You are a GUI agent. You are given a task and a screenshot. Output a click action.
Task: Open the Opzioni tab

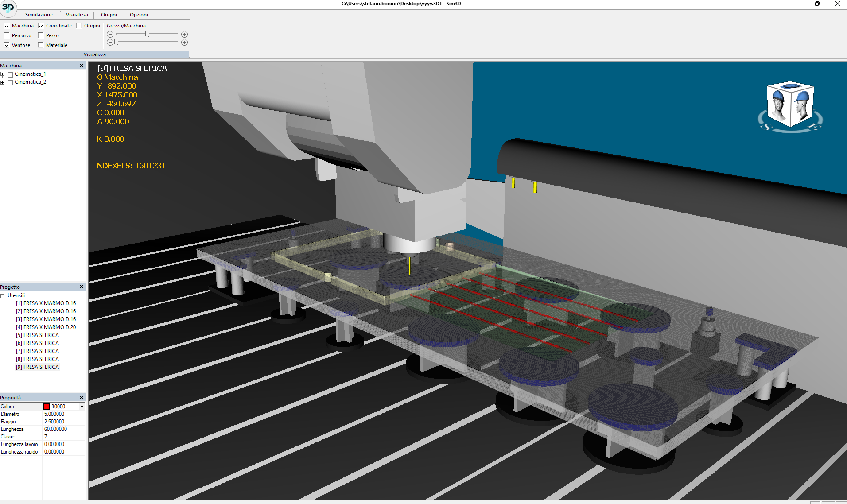[x=139, y=15]
